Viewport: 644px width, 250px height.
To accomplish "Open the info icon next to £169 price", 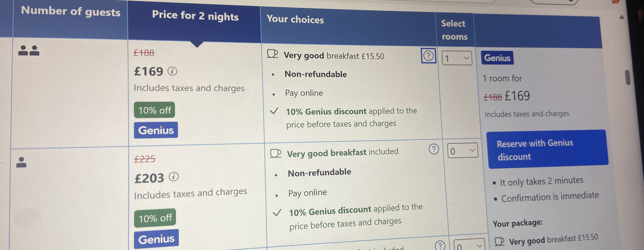I will point(172,71).
